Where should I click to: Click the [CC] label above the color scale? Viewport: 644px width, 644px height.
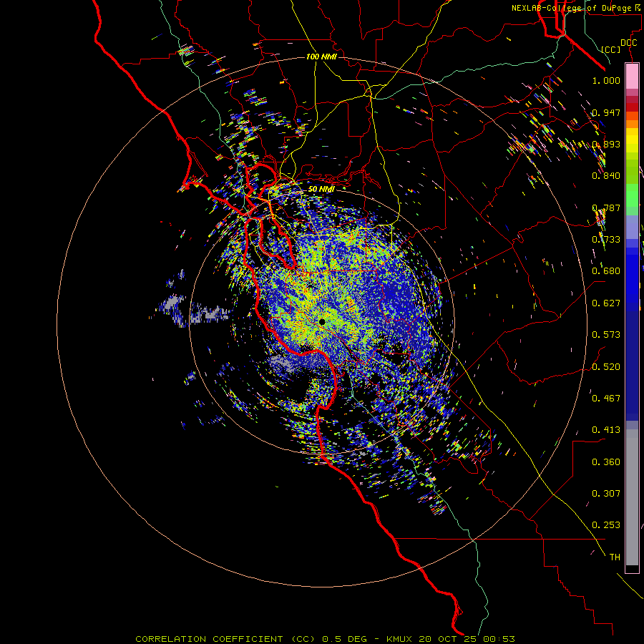(611, 49)
